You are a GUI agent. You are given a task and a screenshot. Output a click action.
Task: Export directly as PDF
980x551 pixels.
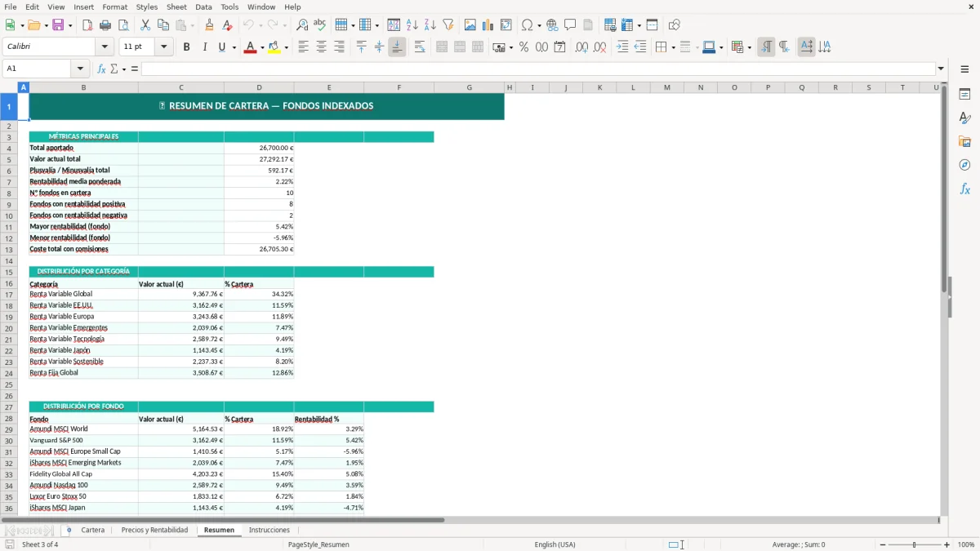point(87,25)
